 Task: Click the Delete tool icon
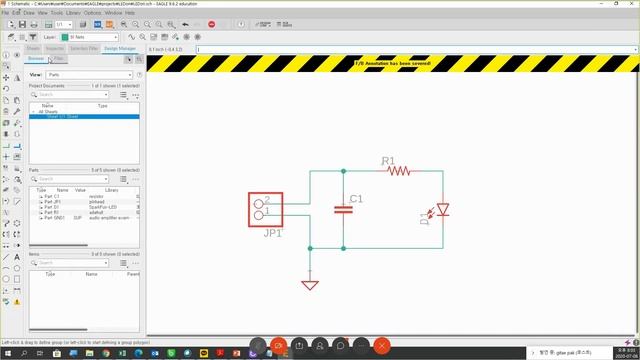(x=6, y=111)
